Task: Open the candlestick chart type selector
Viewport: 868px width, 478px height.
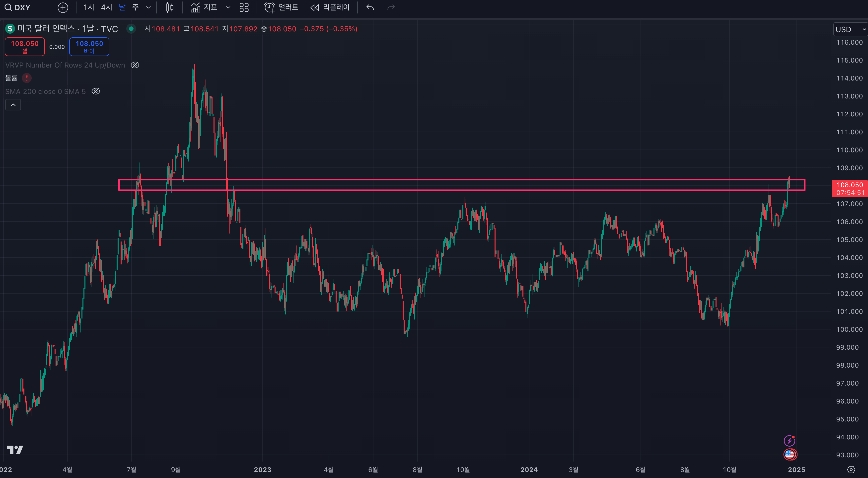Action: pyautogui.click(x=169, y=7)
